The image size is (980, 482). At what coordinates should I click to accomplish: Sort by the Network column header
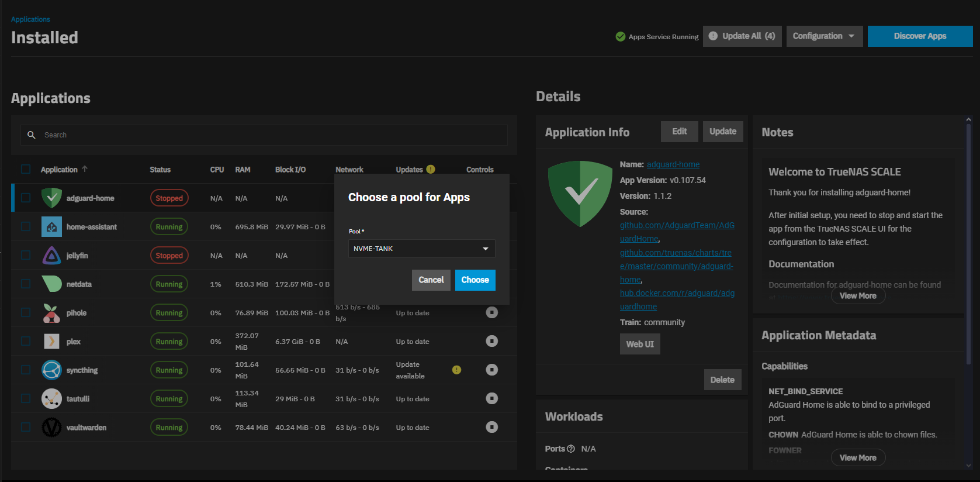349,170
